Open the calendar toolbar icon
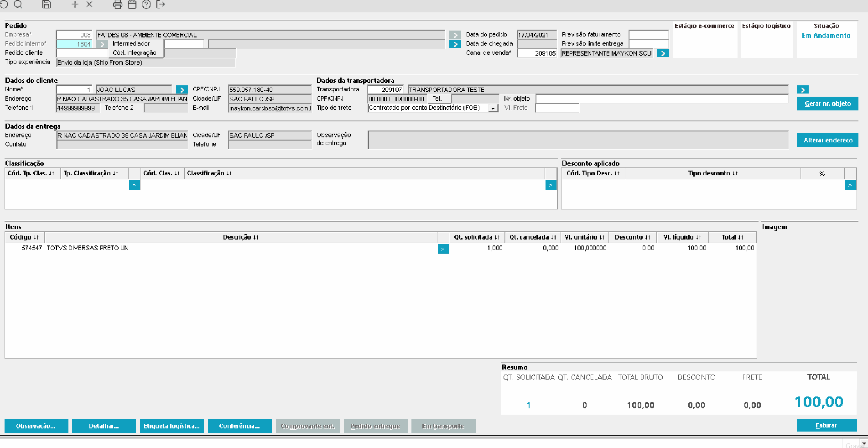868x448 pixels. click(132, 5)
